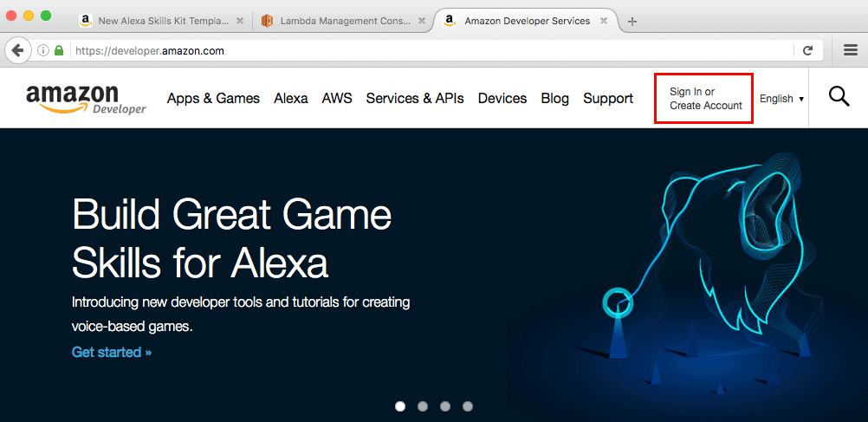Open the Apps & Games menu
The image size is (868, 422).
pyautogui.click(x=213, y=99)
